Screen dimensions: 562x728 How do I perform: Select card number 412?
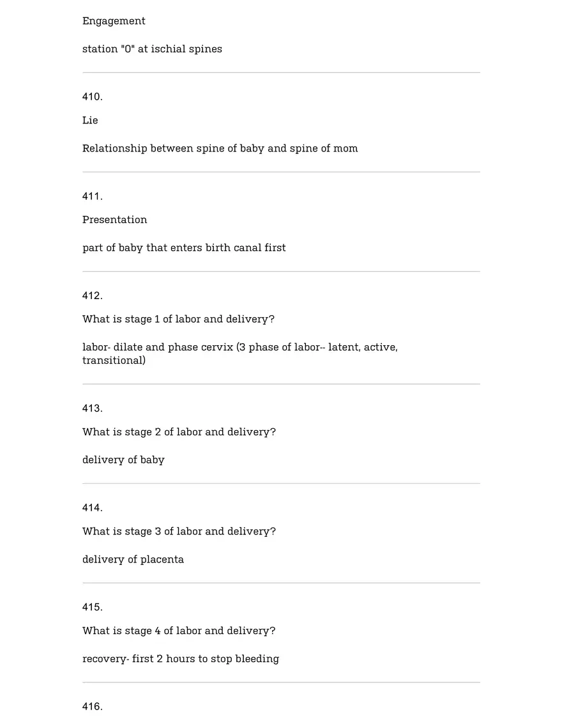tap(92, 296)
